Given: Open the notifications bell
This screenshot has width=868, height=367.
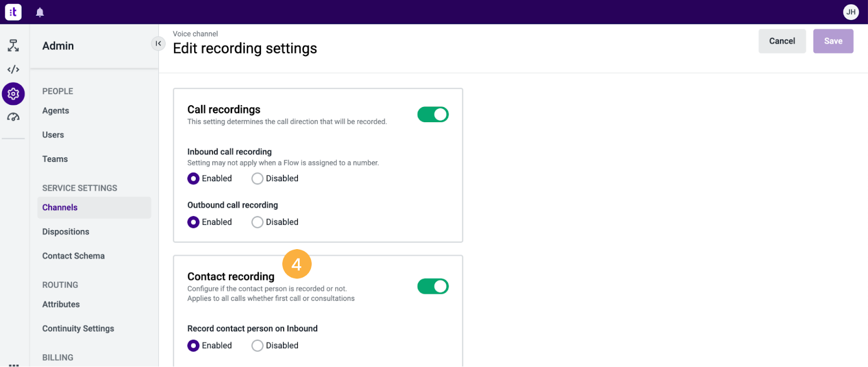Looking at the screenshot, I should [x=40, y=12].
